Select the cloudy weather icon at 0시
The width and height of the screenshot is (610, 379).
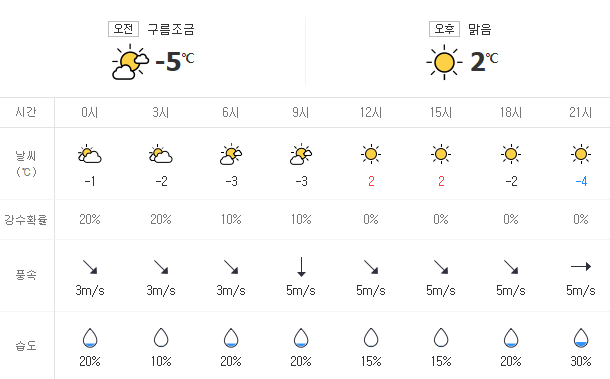coord(89,154)
